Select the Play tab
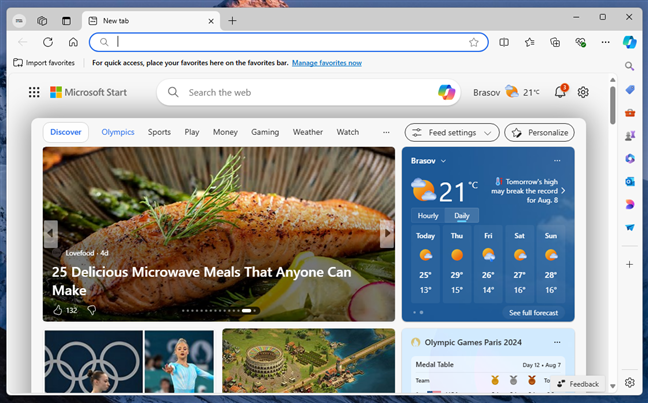 point(192,132)
